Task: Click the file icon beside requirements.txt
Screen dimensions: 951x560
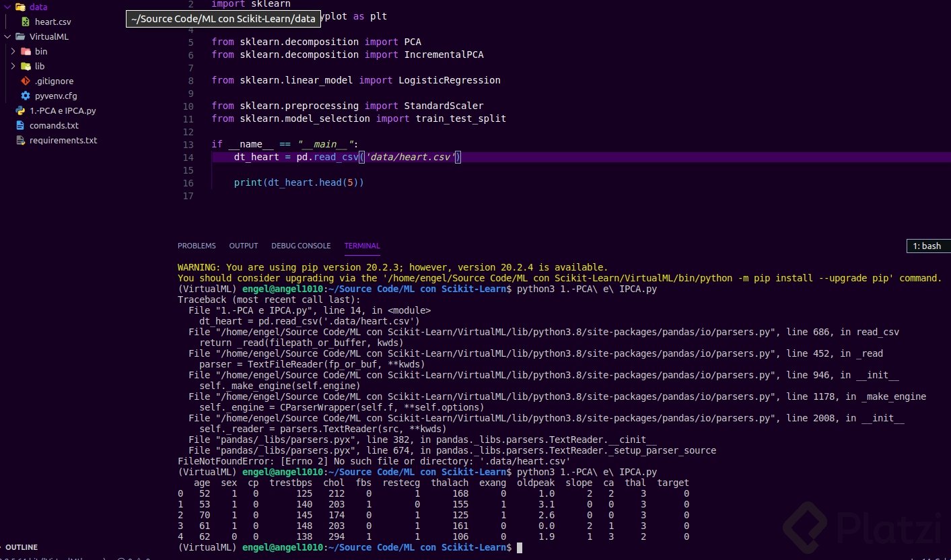Action: pos(20,140)
